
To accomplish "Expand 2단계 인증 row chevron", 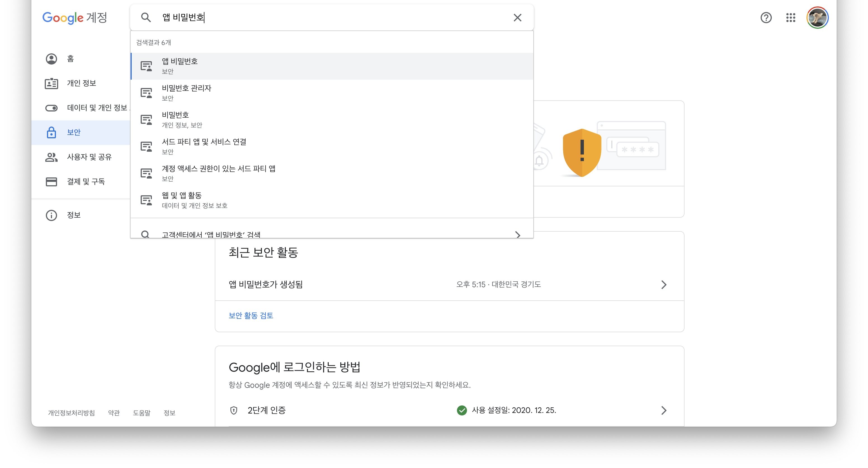I will 664,410.
